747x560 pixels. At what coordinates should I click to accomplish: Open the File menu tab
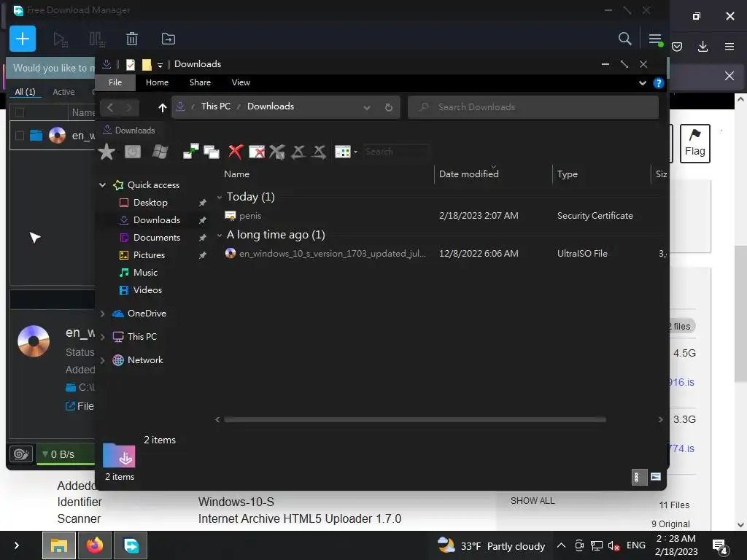click(x=115, y=82)
